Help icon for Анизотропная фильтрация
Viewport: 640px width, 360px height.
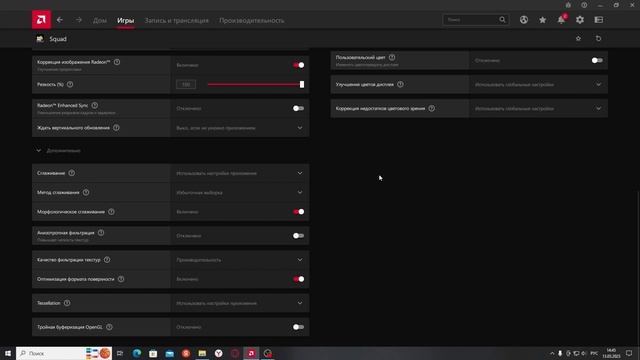coord(101,233)
